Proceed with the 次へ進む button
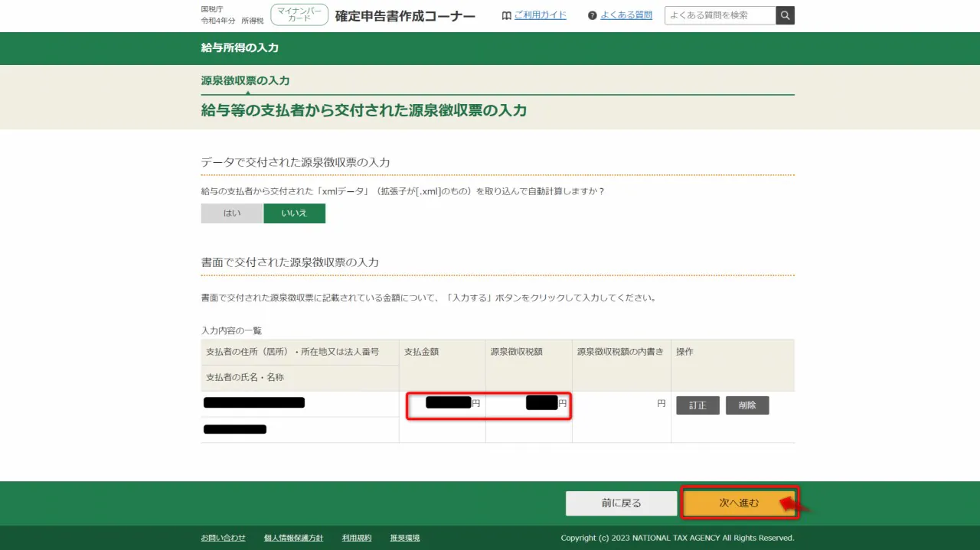980x550 pixels. coord(739,503)
